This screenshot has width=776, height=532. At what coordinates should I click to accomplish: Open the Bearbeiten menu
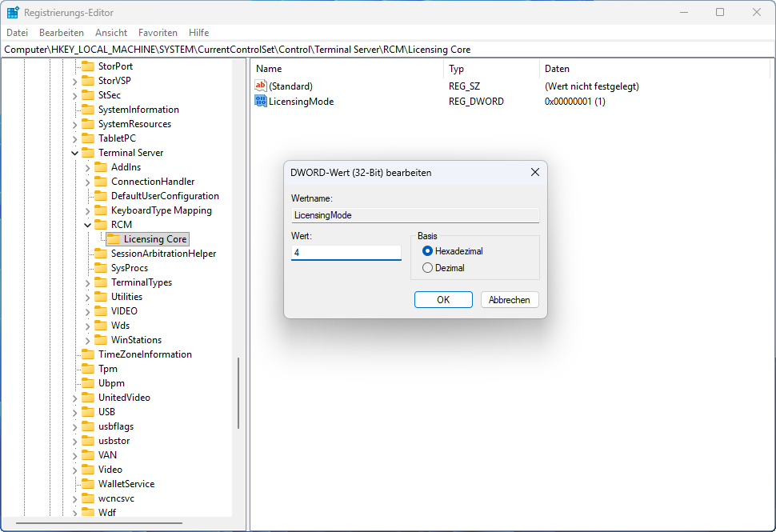coord(62,33)
